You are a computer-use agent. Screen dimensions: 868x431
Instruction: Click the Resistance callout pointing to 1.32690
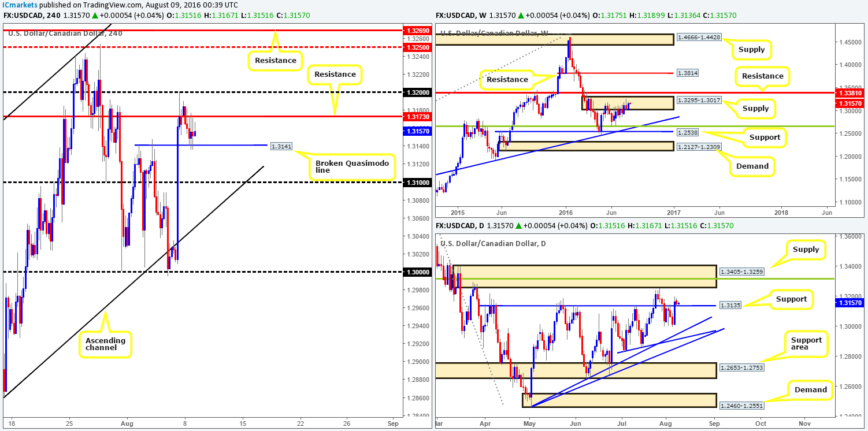275,60
